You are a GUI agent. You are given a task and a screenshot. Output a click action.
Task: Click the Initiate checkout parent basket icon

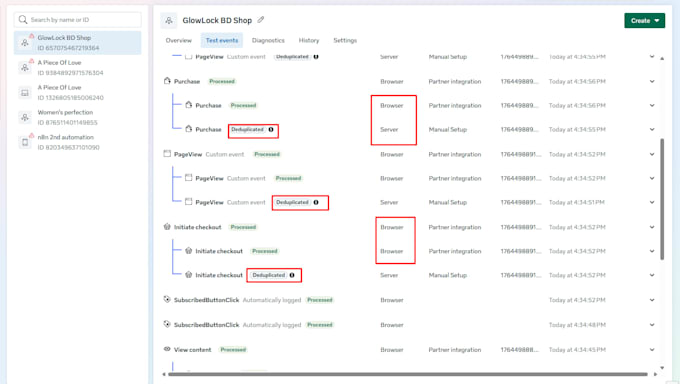167,226
